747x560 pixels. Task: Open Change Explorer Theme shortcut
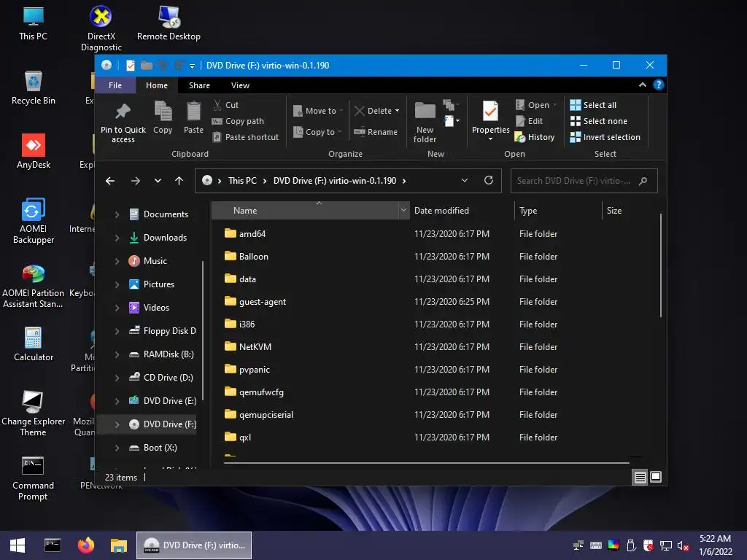click(34, 413)
